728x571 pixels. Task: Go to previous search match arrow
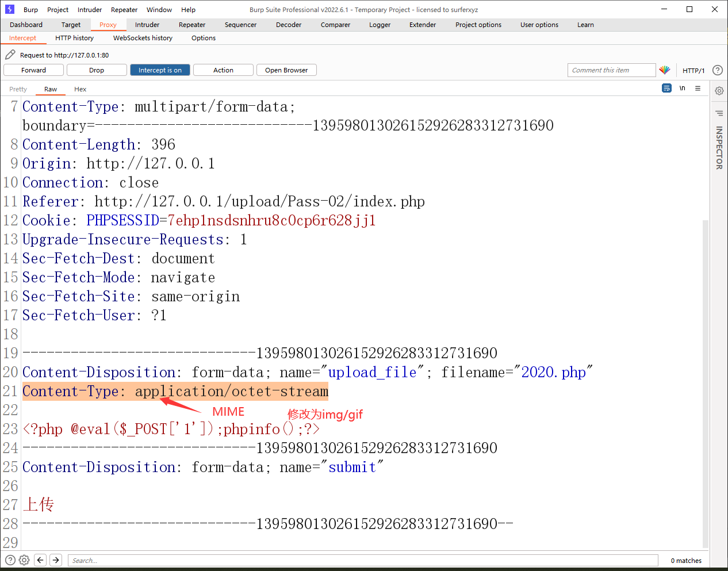[40, 560]
